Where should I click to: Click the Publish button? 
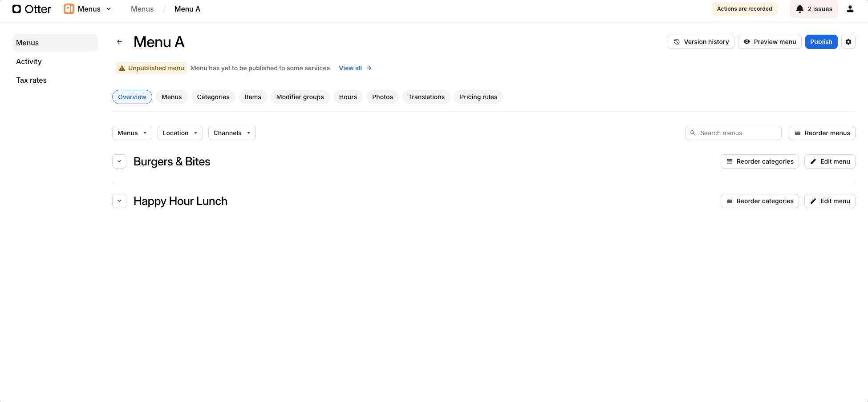click(821, 42)
